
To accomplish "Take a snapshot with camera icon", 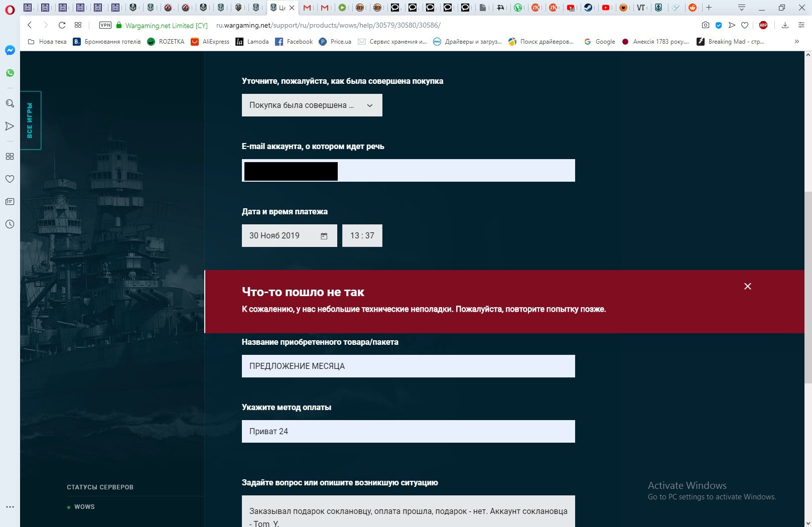I will 705,25.
